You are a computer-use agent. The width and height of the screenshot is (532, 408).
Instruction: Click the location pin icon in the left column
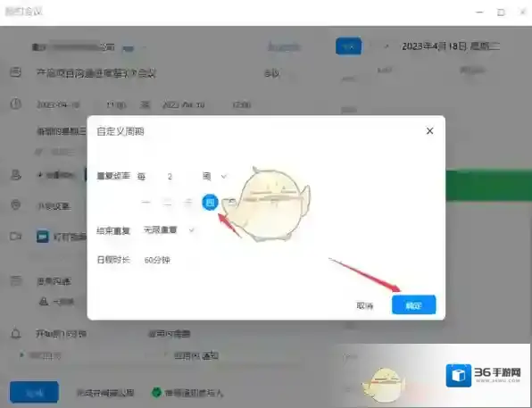15,205
